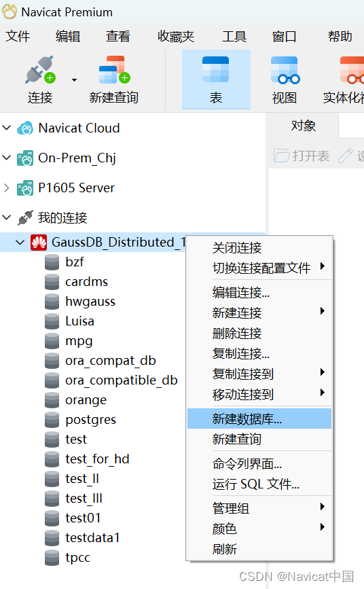This screenshot has height=589, width=364.
Task: Collapse the On-Prem_Chj tree node
Action: point(6,158)
